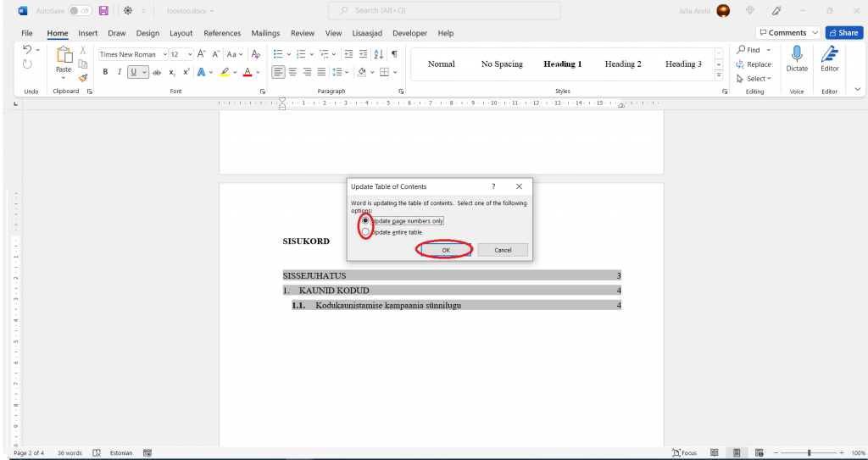Viewport: 868px width, 460px height.
Task: Switch to the Insert tab
Action: pos(88,33)
